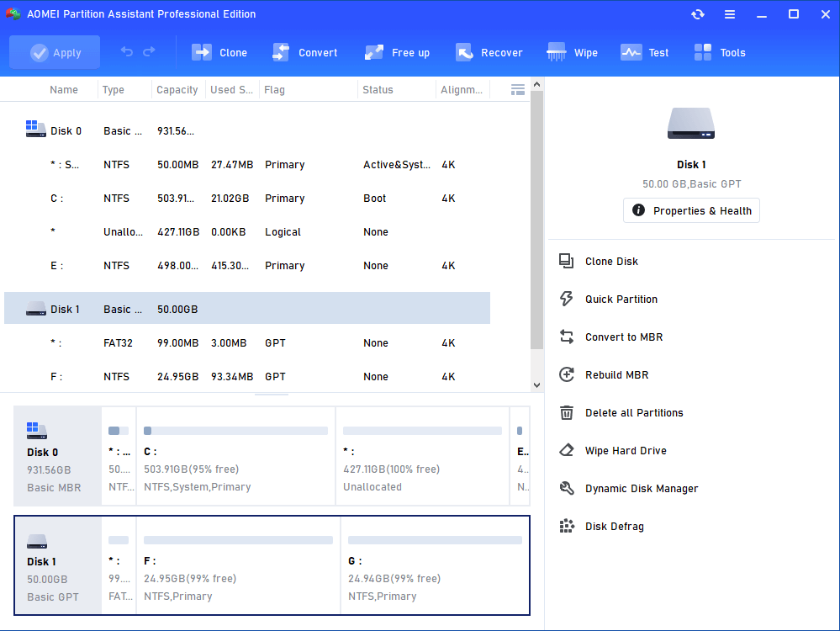
Task: Click the AOMEI app logo icon
Action: [13, 14]
